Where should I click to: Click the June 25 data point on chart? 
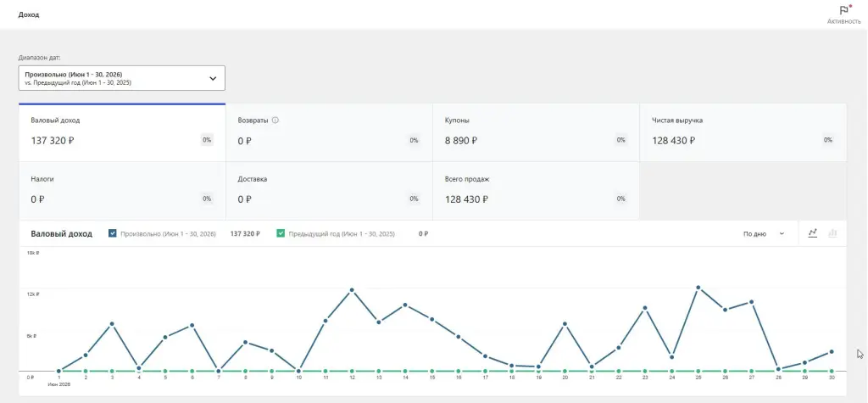(698, 287)
